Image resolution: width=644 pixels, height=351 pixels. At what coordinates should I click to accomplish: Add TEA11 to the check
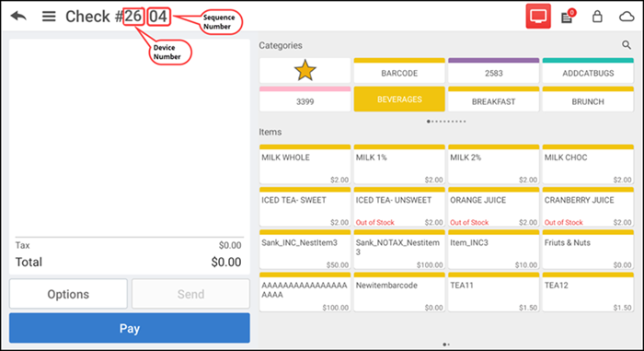(494, 292)
